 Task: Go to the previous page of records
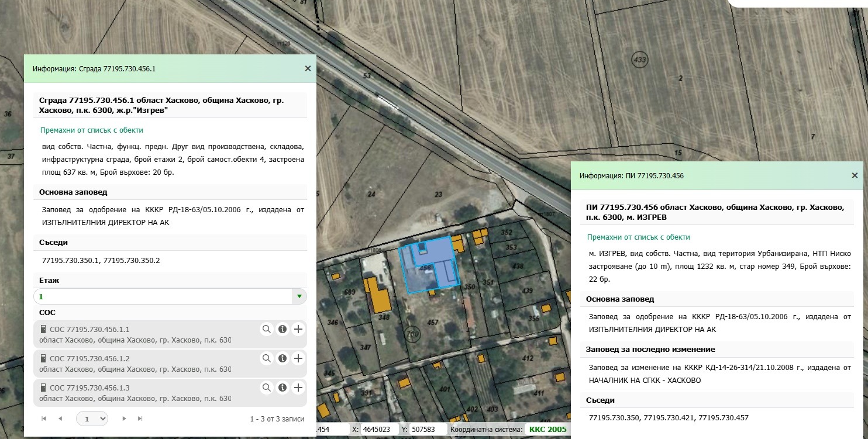[60, 419]
